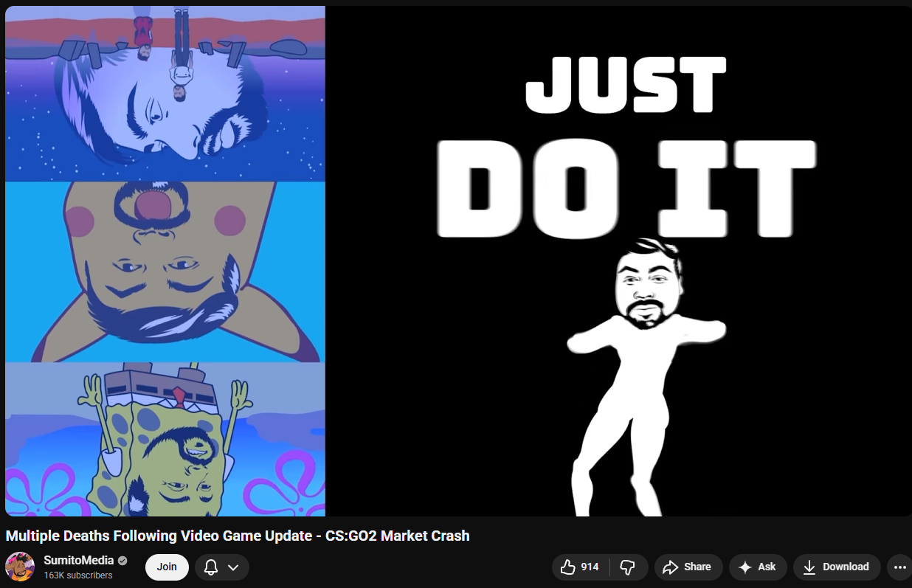This screenshot has width=912, height=588.
Task: Click the video player area
Action: 458,261
